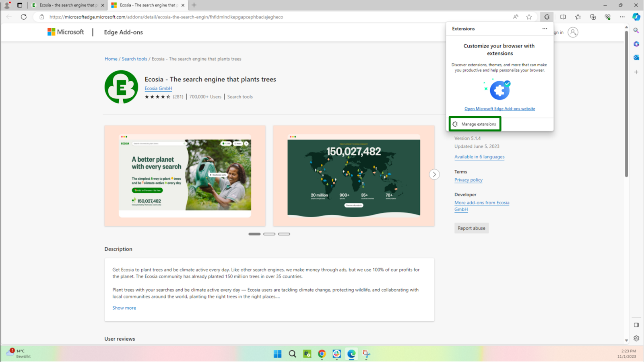Select the second Ecosia Add-ons tab

coord(148,5)
